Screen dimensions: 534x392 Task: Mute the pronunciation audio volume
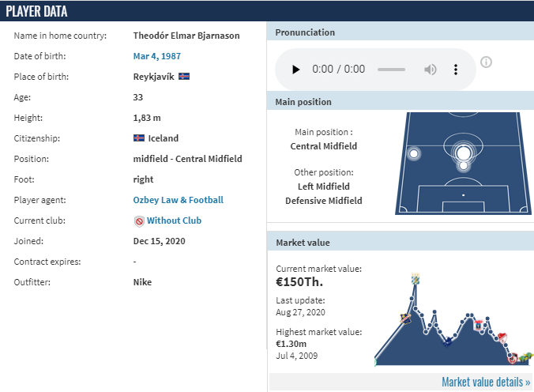point(431,70)
